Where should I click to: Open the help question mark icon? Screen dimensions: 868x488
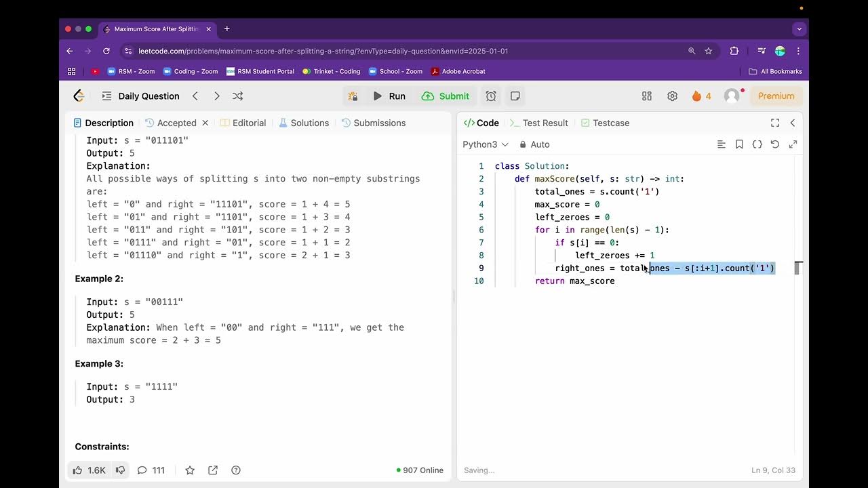tap(236, 470)
